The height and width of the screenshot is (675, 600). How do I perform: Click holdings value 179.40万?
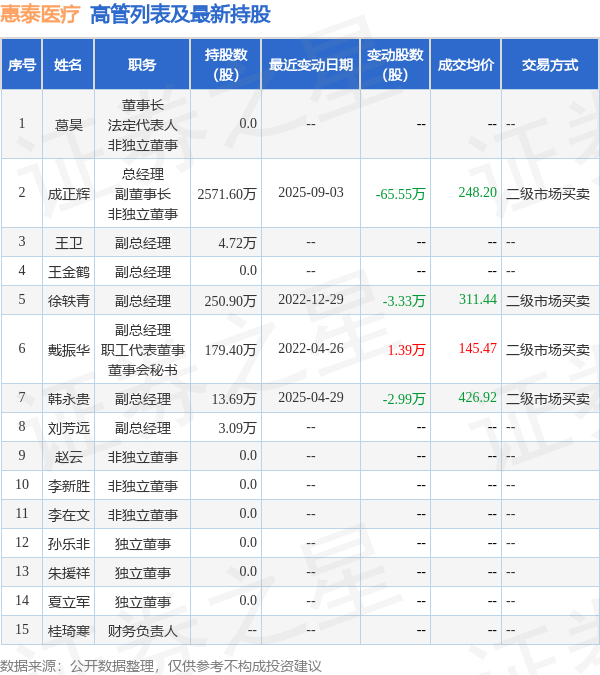tap(230, 350)
